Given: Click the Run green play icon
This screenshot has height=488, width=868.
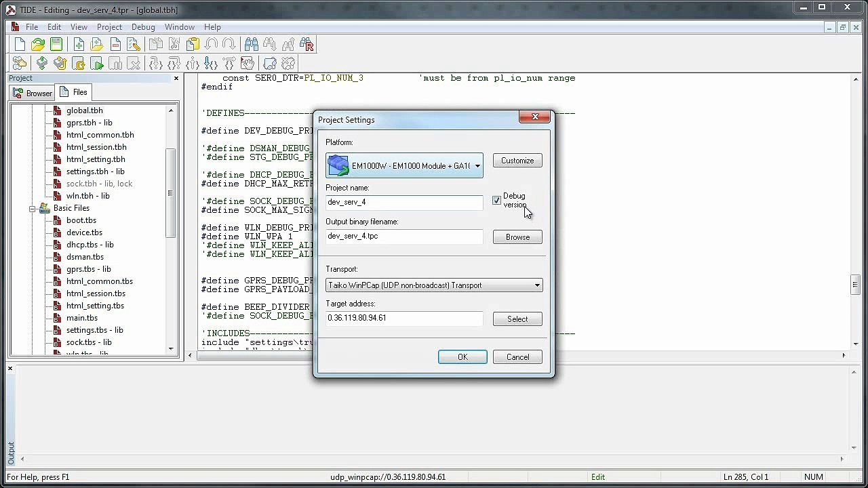Looking at the screenshot, I should pos(97,64).
